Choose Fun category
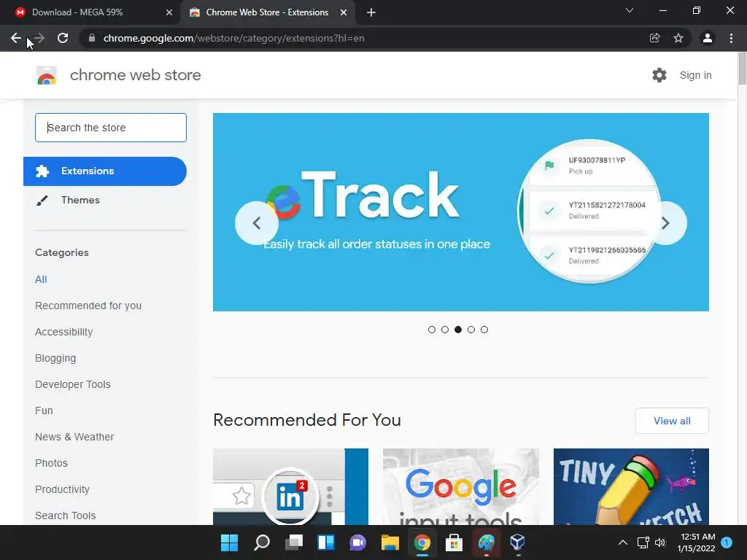This screenshot has height=560, width=747. coord(44,411)
